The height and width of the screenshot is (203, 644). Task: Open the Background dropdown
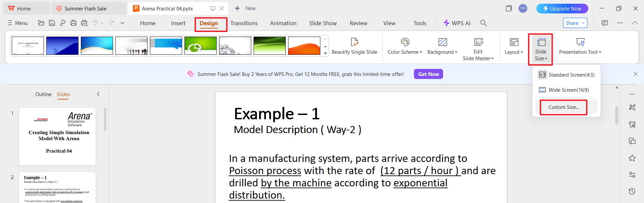(442, 52)
